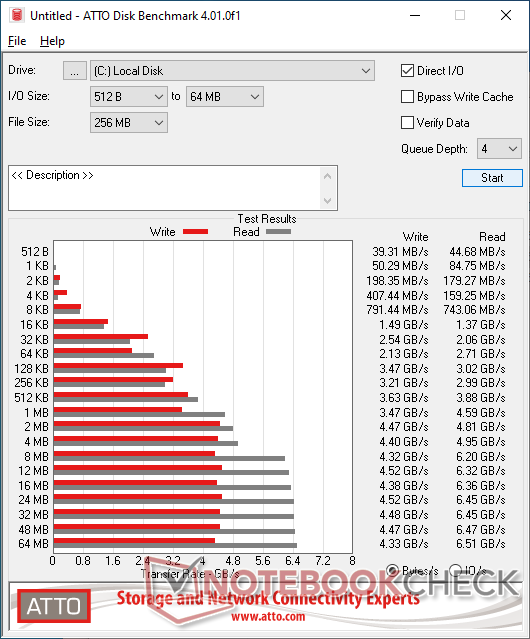530x639 pixels.
Task: Click the Start benchmark button
Action: coord(492,178)
